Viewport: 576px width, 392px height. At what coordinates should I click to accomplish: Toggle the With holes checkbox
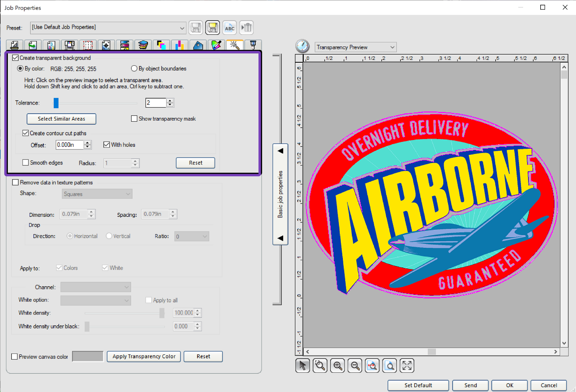(107, 145)
